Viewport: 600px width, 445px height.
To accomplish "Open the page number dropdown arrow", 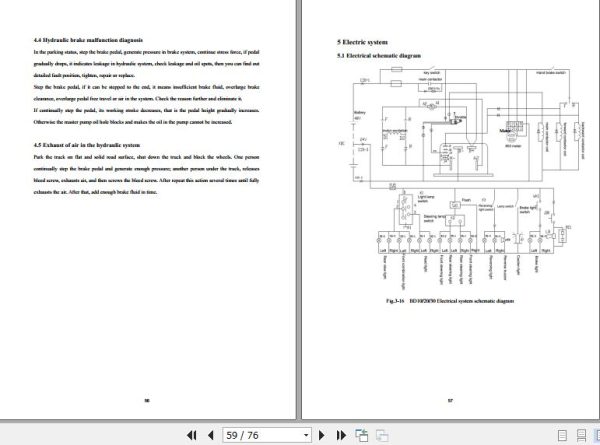I will pyautogui.click(x=306, y=435).
